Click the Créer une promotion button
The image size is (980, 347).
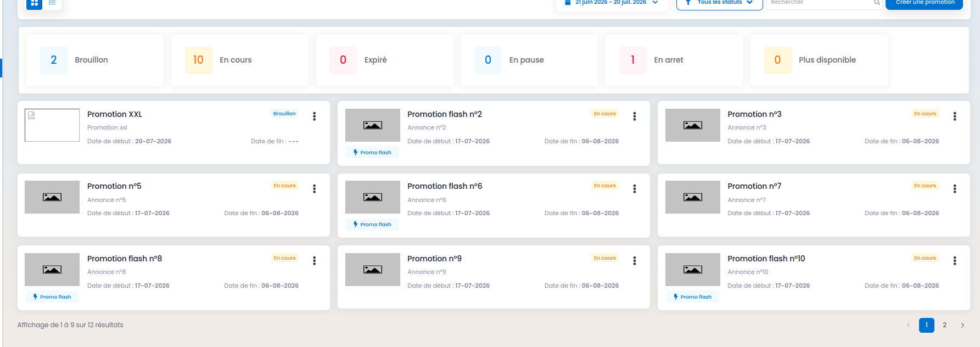click(925, 3)
